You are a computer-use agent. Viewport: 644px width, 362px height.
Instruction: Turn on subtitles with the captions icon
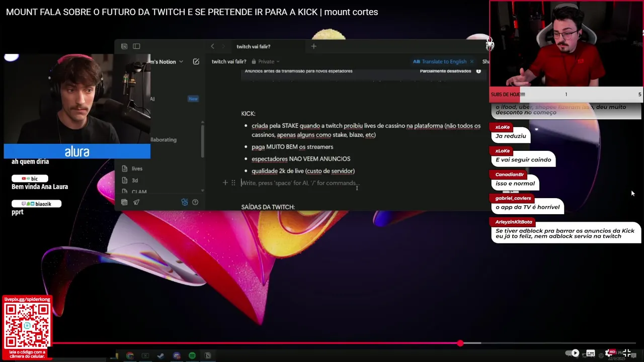coord(591,353)
